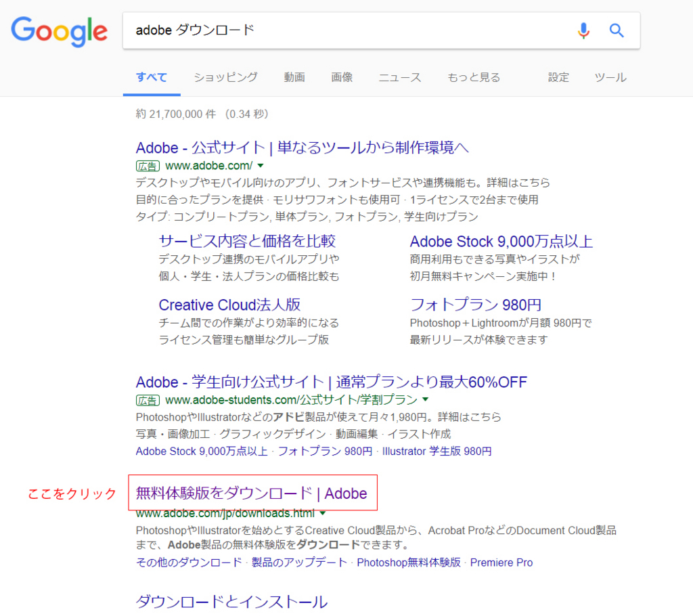Screen dimensions: 693x616
Task: Activate voice search microphone icon
Action: pos(583,30)
